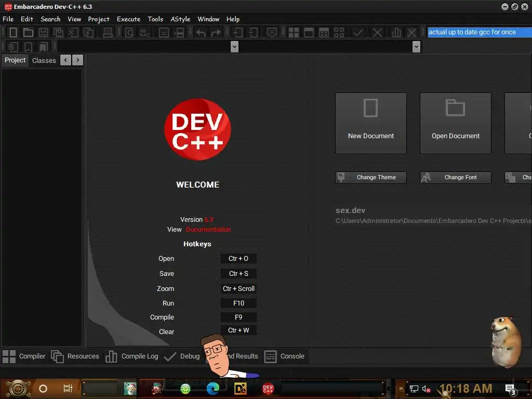Open the Compiler bottom tab
532x399 pixels.
click(x=24, y=356)
